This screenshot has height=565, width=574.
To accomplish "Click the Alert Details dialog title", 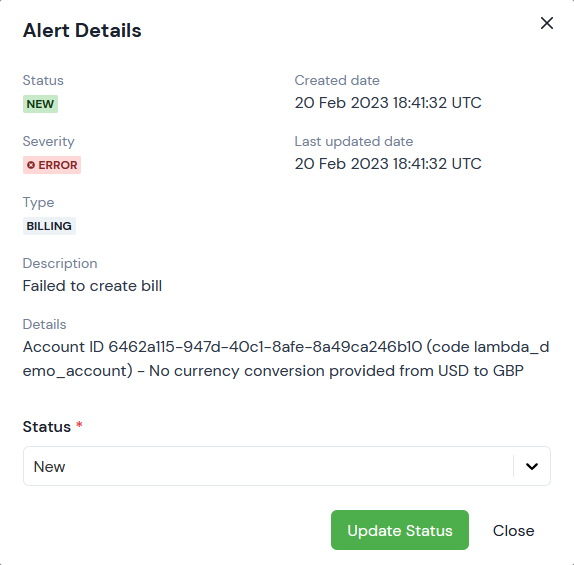I will (x=82, y=30).
